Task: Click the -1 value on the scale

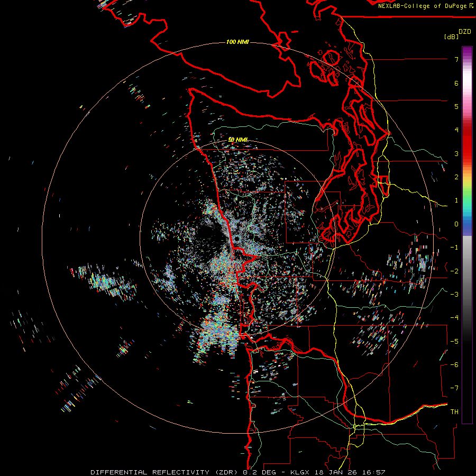Action: [454, 248]
